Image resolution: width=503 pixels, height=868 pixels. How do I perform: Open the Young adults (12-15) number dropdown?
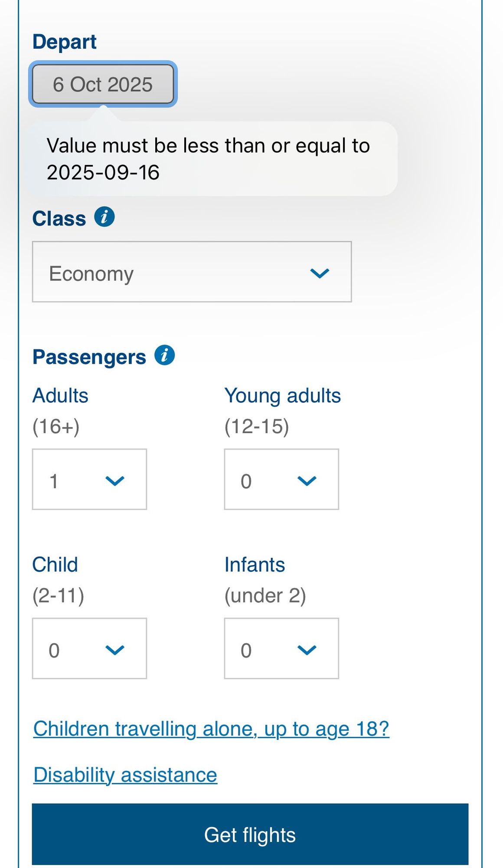click(281, 479)
